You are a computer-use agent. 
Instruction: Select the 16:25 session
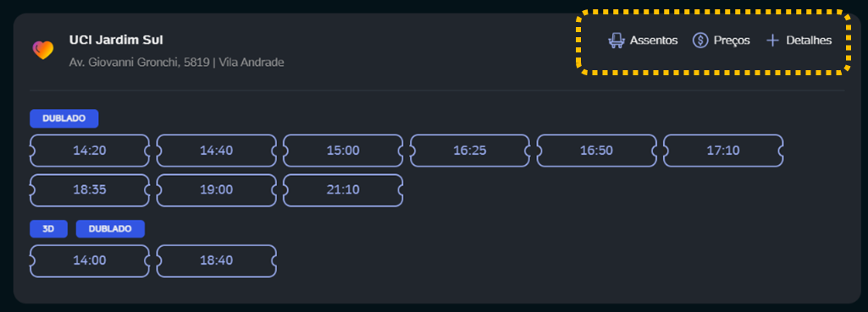[470, 151]
